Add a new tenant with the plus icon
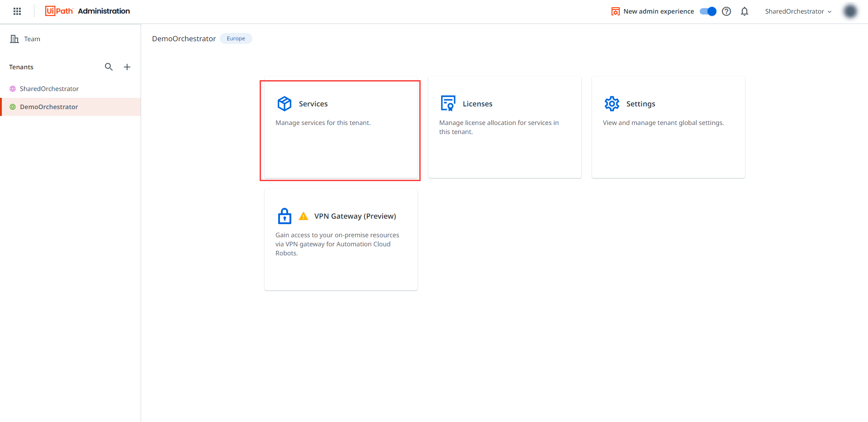This screenshot has width=868, height=422. coord(127,67)
